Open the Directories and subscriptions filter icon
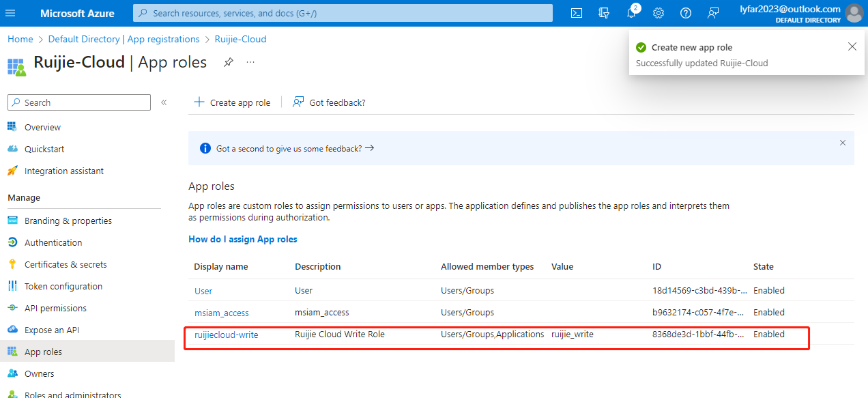Image resolution: width=868 pixels, height=398 pixels. (x=604, y=13)
